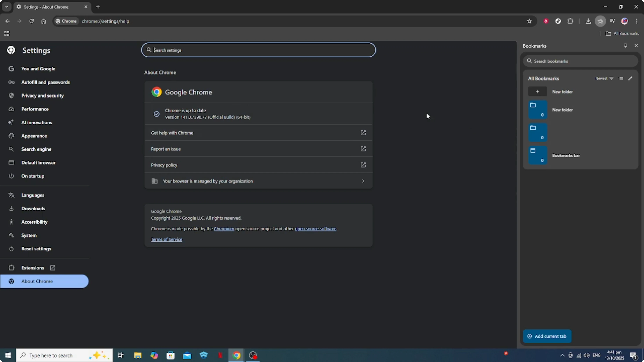The height and width of the screenshot is (362, 644).
Task: Open the Windows Start menu
Action: tap(8, 355)
